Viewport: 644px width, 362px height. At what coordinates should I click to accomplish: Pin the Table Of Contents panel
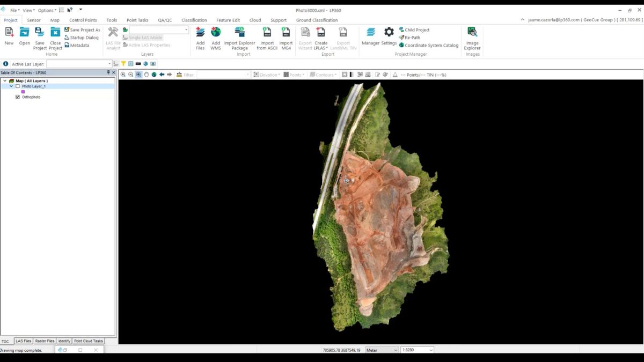(x=108, y=72)
